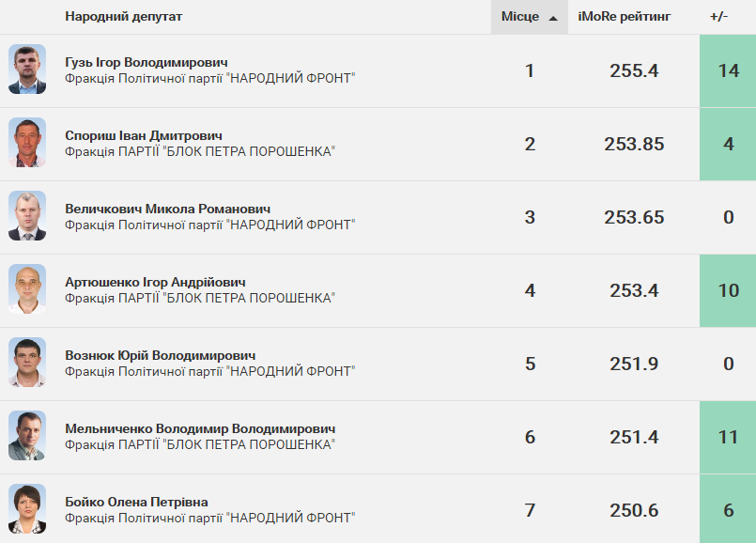Open photo of Спориш Іван Дмитрович

[27, 142]
